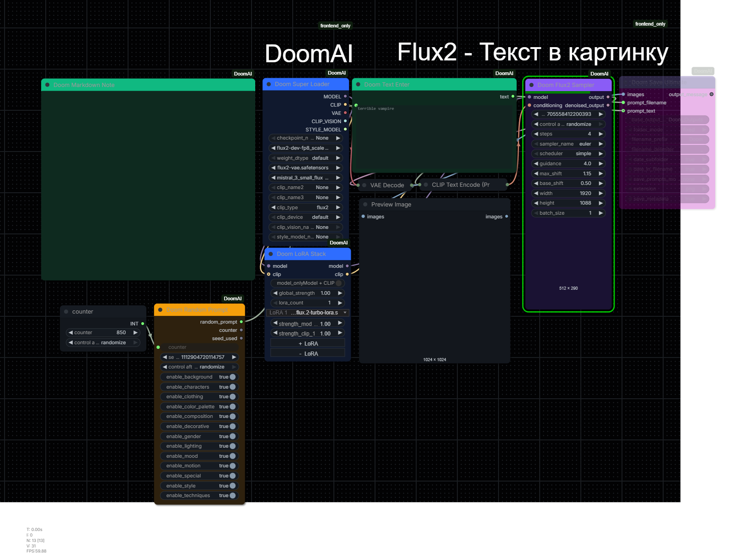Viewport: 756px width, 558px height.
Task: Toggle enable_techniques switch
Action: coord(233,496)
